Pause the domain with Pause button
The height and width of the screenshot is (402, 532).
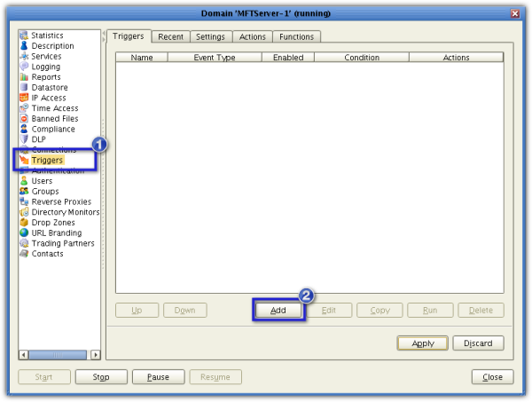pyautogui.click(x=158, y=377)
